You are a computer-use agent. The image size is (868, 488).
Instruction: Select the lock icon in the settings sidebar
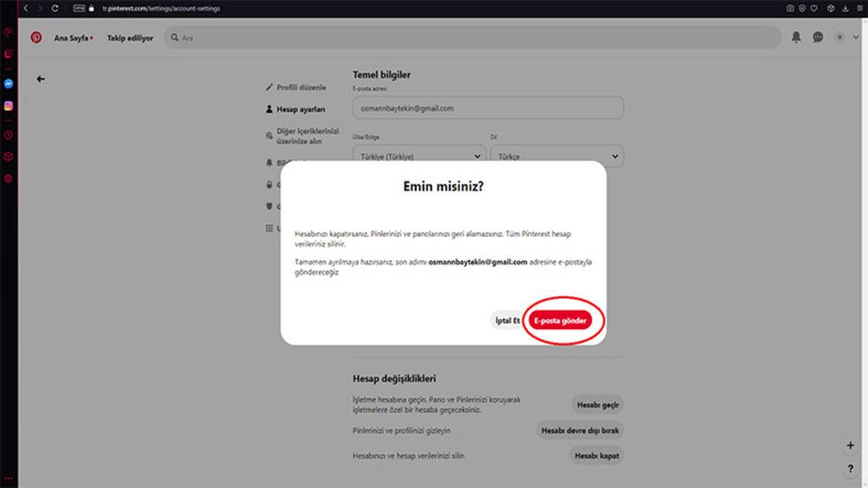268,184
